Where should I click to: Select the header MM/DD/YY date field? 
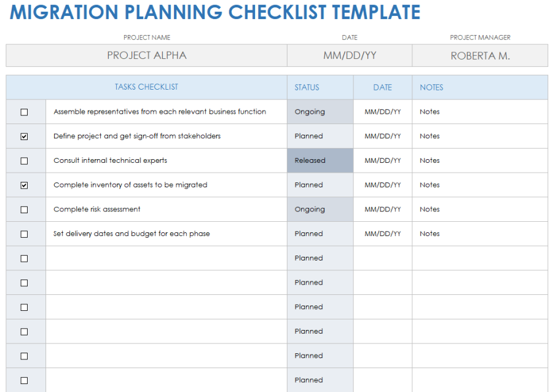coord(350,55)
